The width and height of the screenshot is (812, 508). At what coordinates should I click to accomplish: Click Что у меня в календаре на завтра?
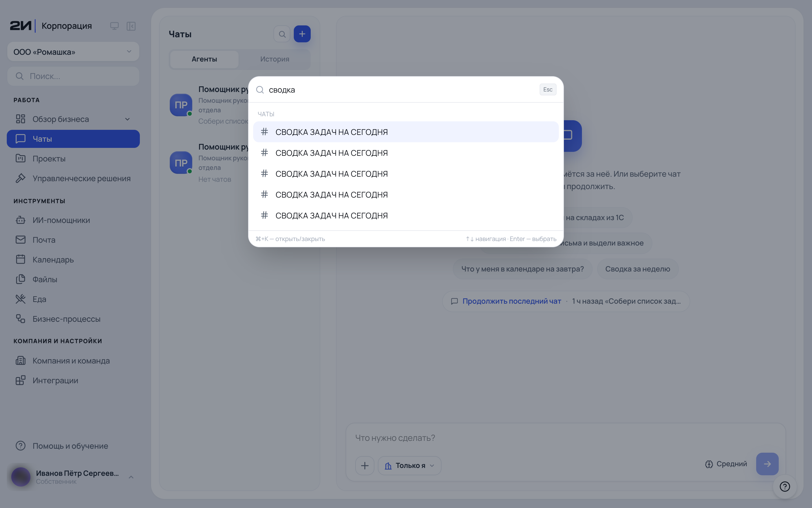pos(522,269)
